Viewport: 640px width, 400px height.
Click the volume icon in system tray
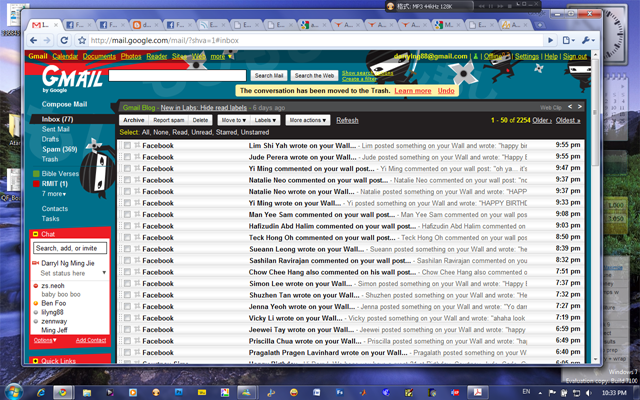tap(589, 393)
